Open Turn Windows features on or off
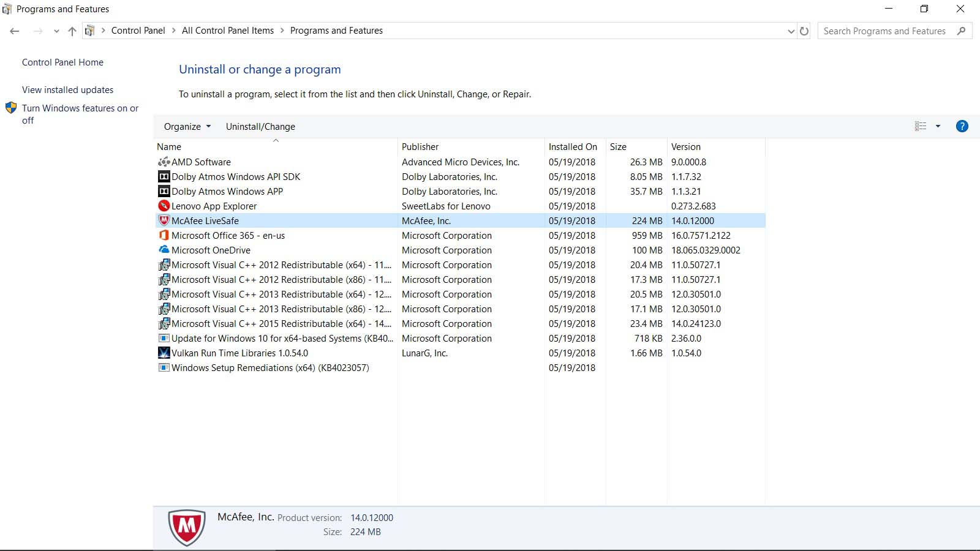980x551 pixels. [80, 114]
